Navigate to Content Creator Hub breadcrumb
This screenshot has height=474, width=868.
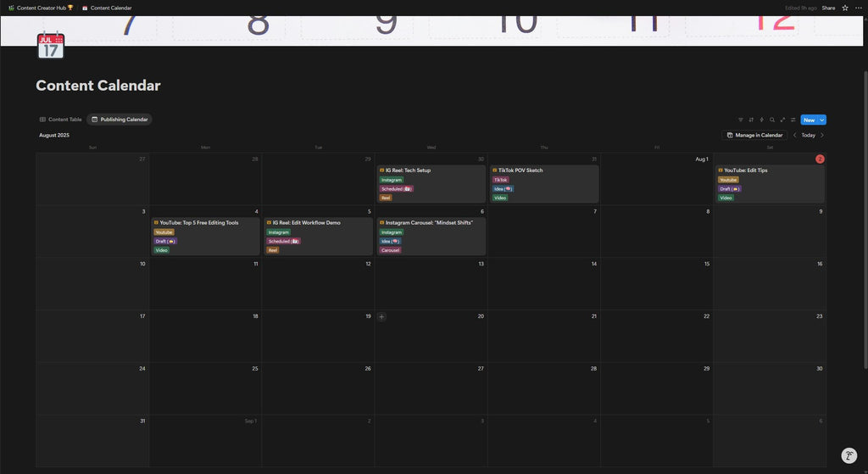click(42, 8)
